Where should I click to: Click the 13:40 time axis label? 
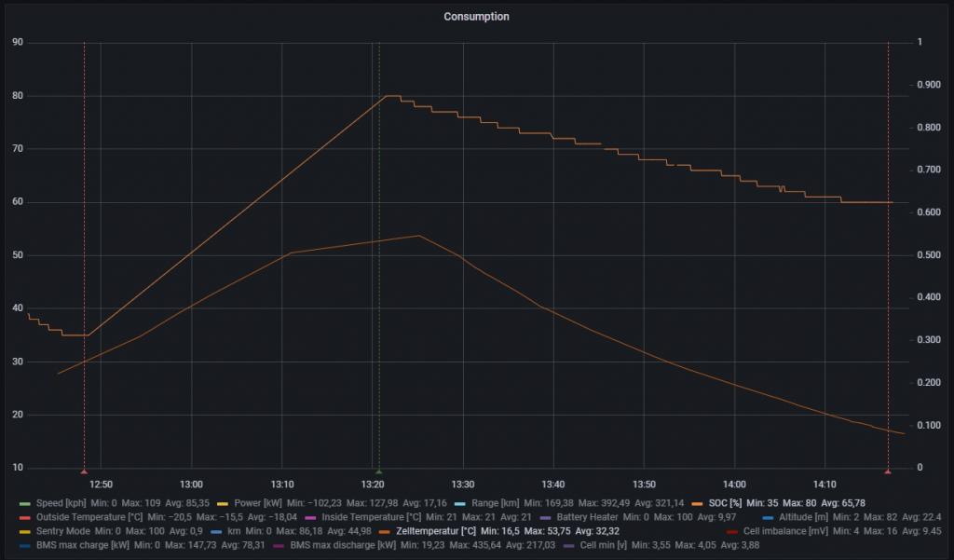click(553, 485)
